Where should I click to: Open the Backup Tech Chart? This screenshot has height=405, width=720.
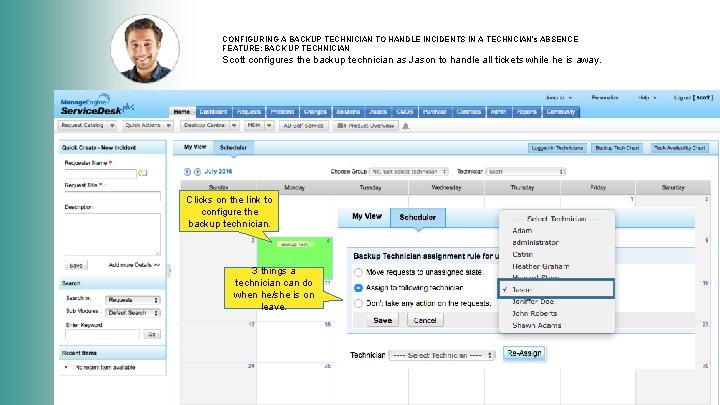pos(617,148)
